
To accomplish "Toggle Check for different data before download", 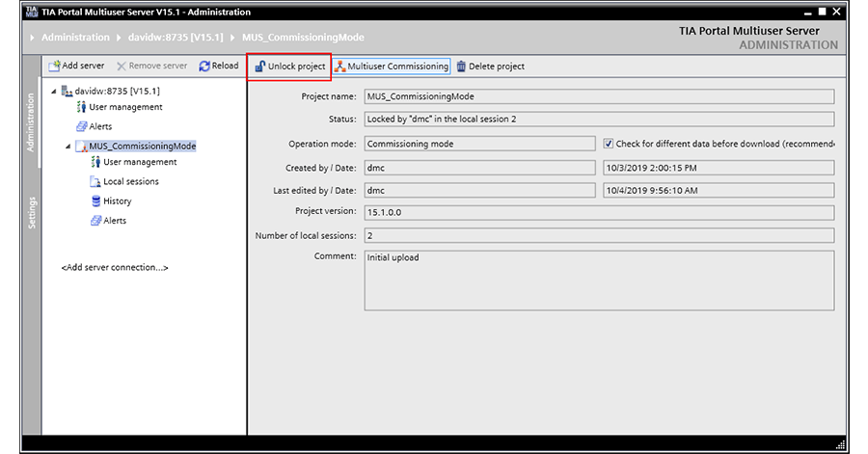I will [x=609, y=144].
